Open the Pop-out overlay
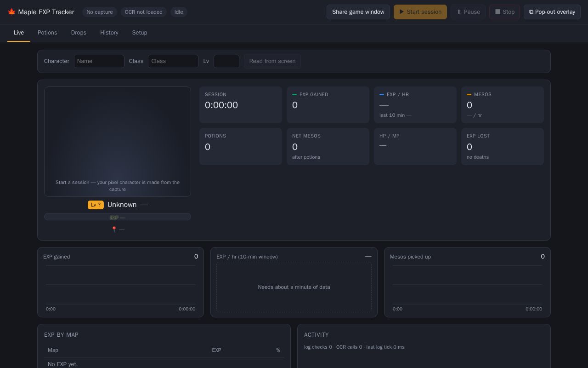This screenshot has width=588, height=368. (552, 12)
